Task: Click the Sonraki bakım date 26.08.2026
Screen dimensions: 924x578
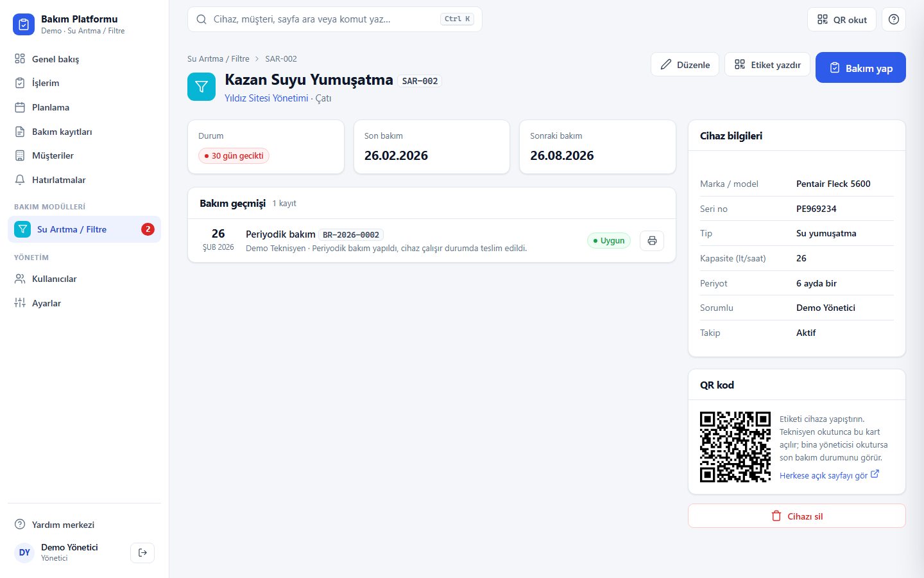Action: [x=562, y=155]
